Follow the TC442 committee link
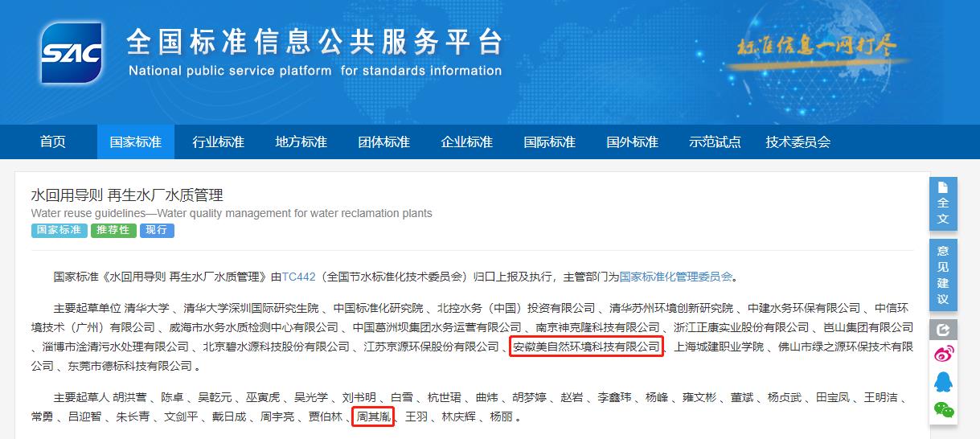The height and width of the screenshot is (439, 980). tap(299, 277)
